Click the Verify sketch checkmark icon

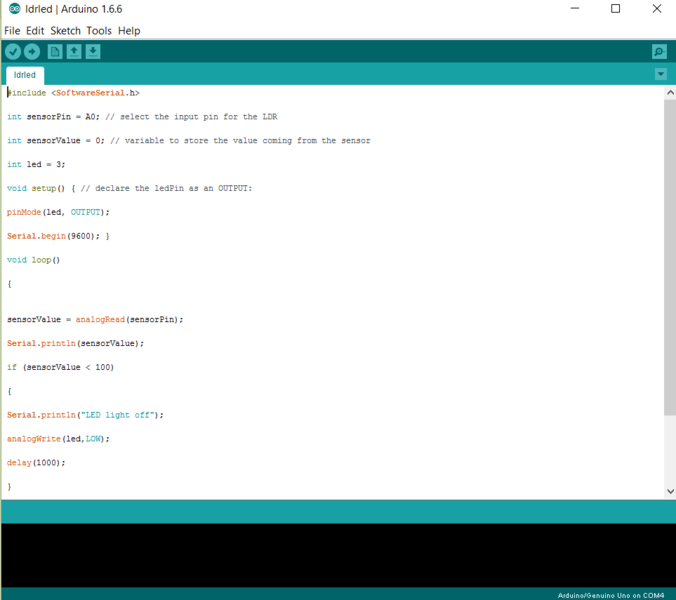point(13,52)
